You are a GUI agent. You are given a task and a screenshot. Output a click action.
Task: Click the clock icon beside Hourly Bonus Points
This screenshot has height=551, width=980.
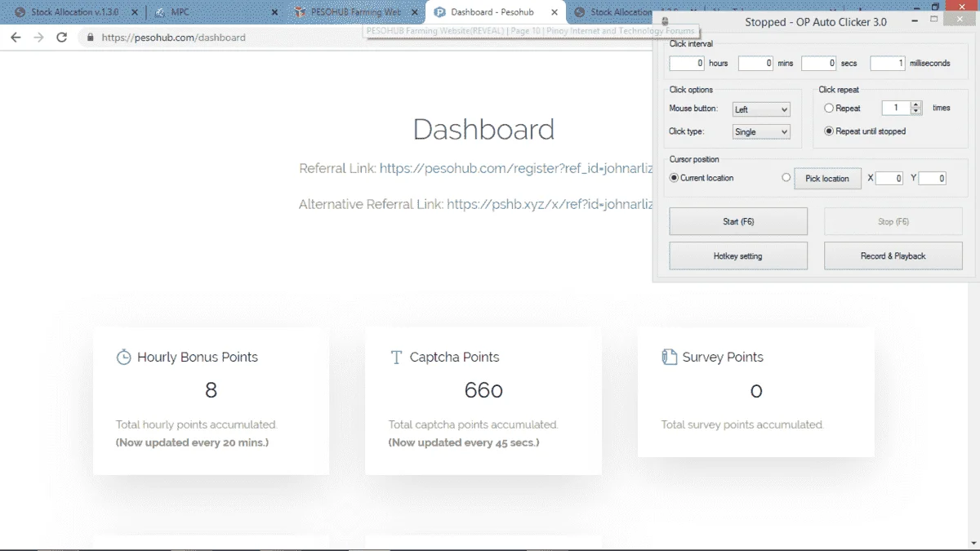click(123, 357)
